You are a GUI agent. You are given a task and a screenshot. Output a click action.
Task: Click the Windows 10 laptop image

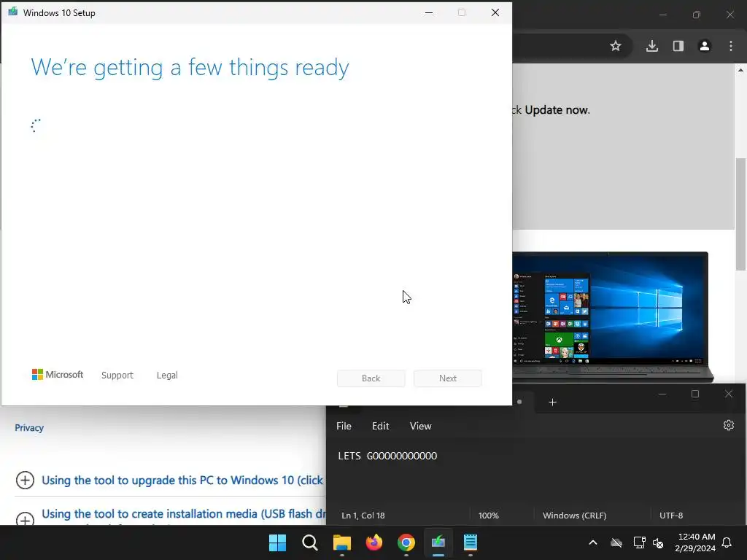613,317
